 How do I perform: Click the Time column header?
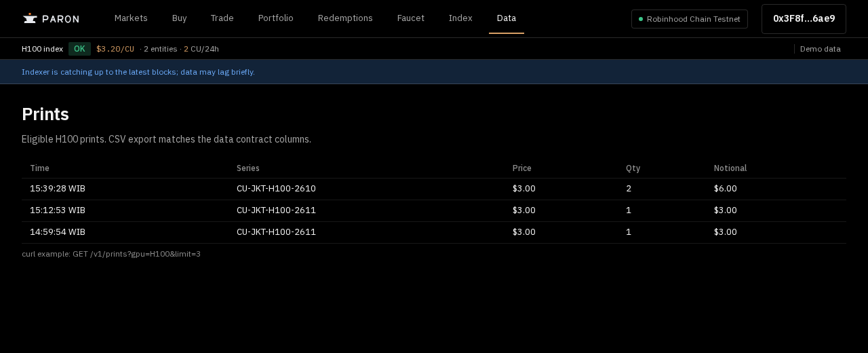tap(39, 168)
